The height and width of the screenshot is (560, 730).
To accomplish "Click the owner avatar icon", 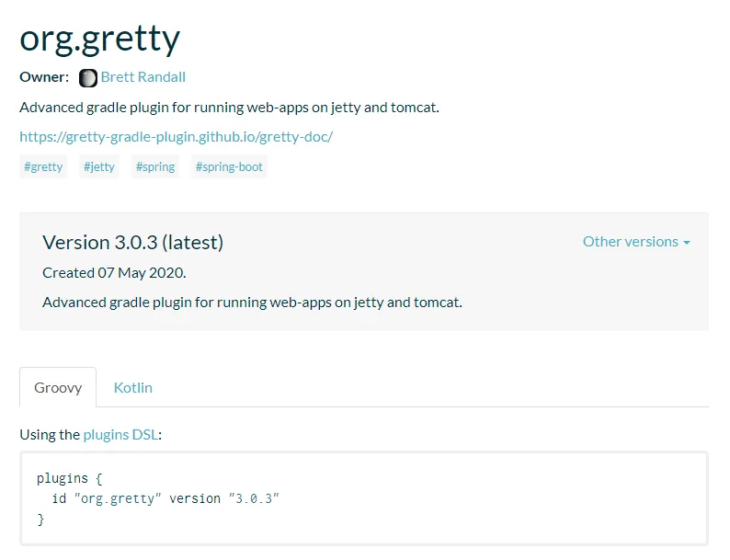I will (88, 77).
